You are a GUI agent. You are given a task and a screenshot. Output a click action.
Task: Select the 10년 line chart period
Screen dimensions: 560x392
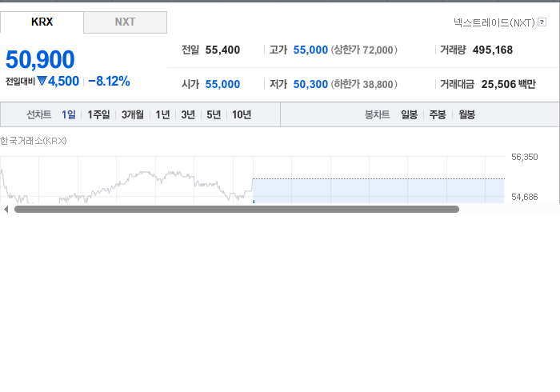tap(242, 114)
